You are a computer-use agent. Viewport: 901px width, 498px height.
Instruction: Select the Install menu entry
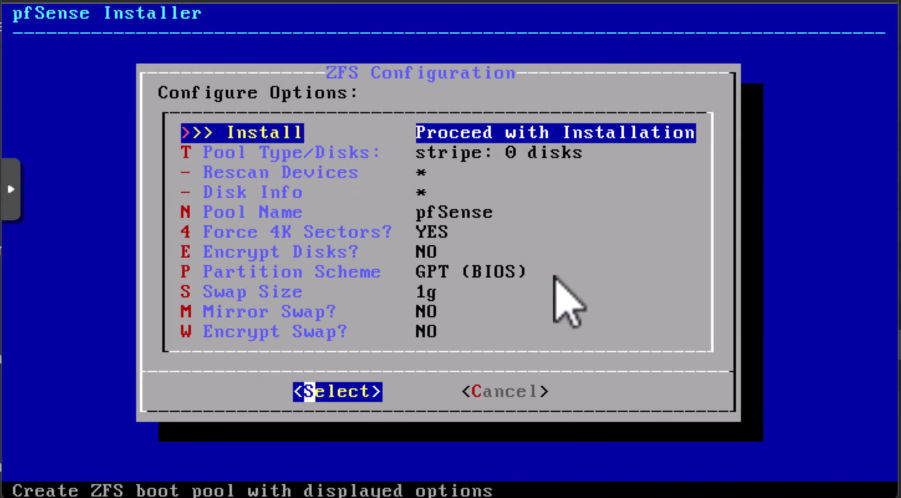coord(242,133)
